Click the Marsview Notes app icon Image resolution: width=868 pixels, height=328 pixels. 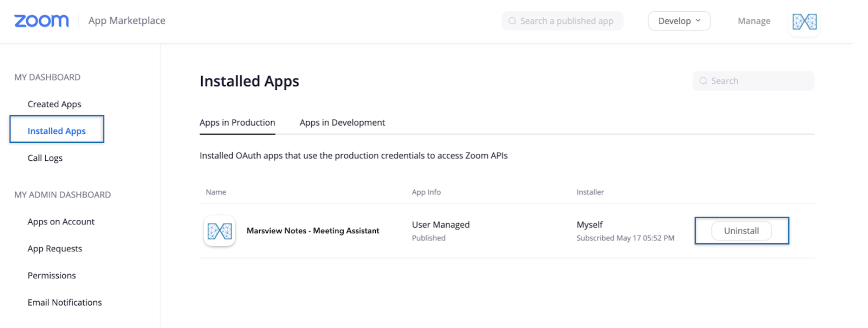(x=220, y=231)
